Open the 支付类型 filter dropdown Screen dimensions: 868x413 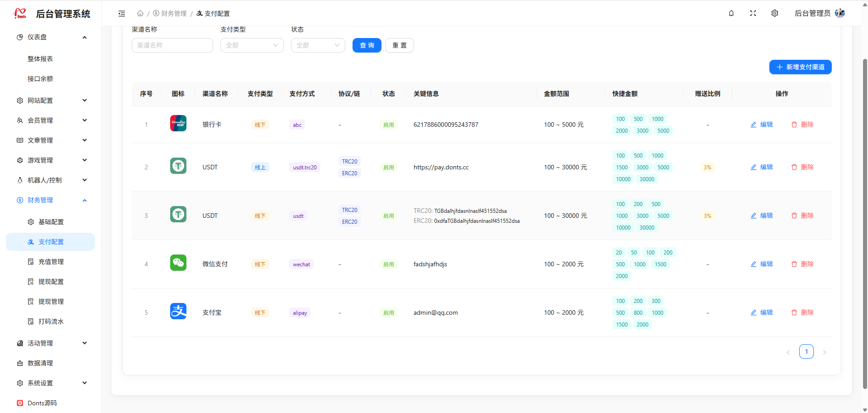(x=252, y=45)
